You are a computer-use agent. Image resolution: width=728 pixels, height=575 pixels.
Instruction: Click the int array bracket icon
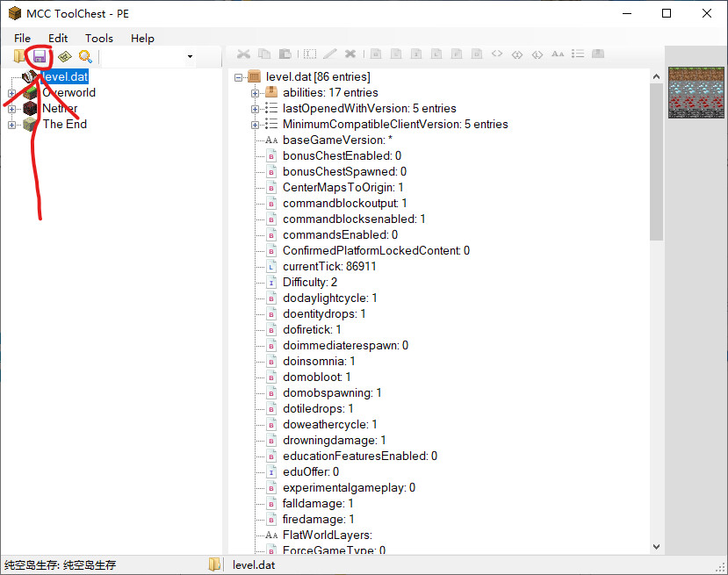[517, 54]
